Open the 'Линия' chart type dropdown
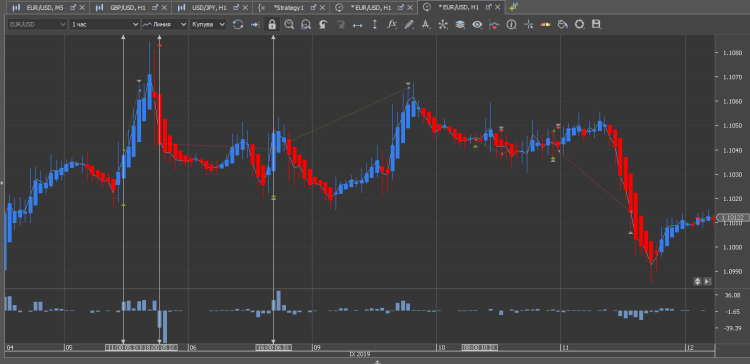Viewport: 750px width, 364px height. point(165,24)
